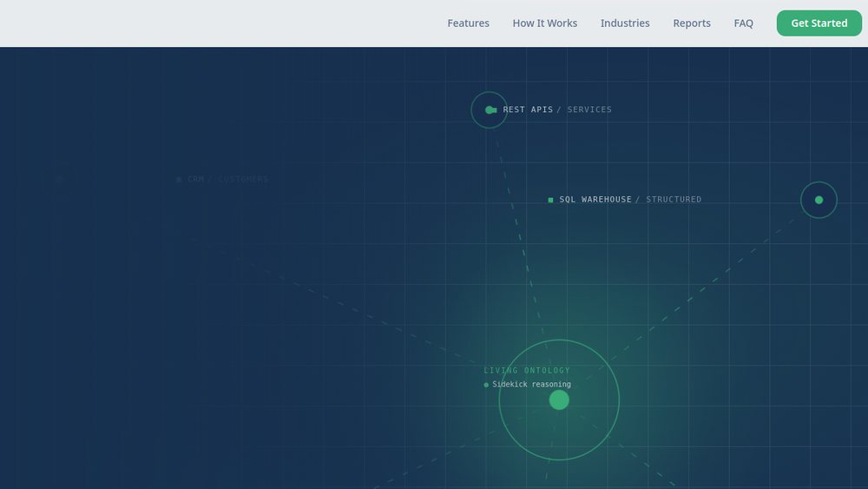Click the SERVICES label text
The height and width of the screenshot is (489, 868).
[589, 109]
